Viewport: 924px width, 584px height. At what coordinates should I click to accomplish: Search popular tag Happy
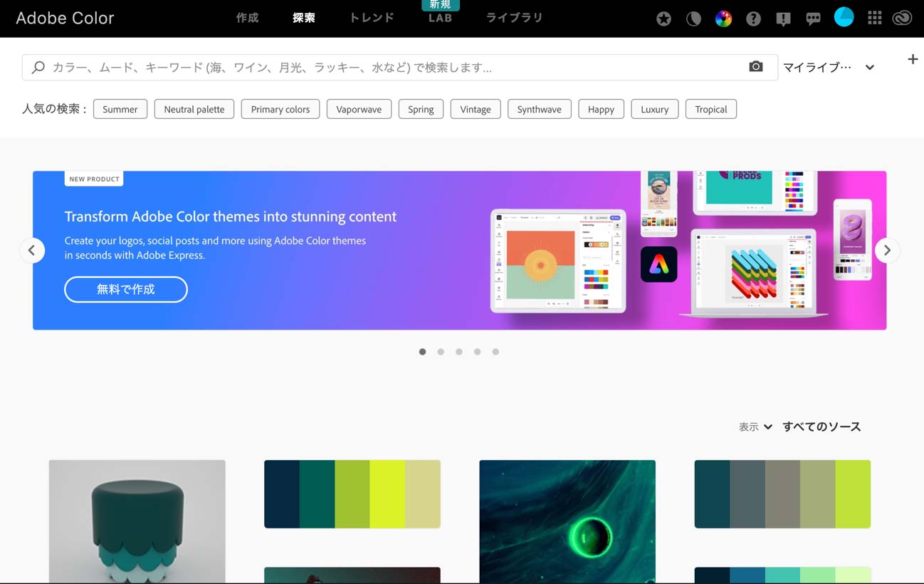point(601,109)
